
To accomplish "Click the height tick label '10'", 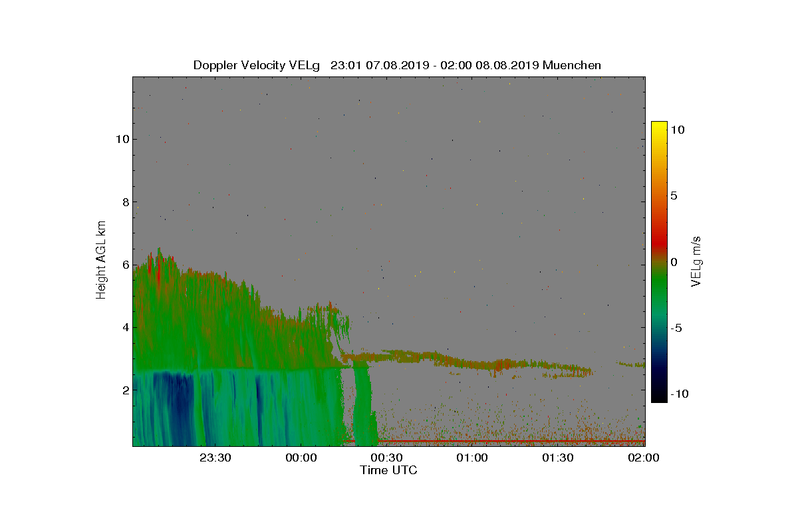I will (x=122, y=139).
